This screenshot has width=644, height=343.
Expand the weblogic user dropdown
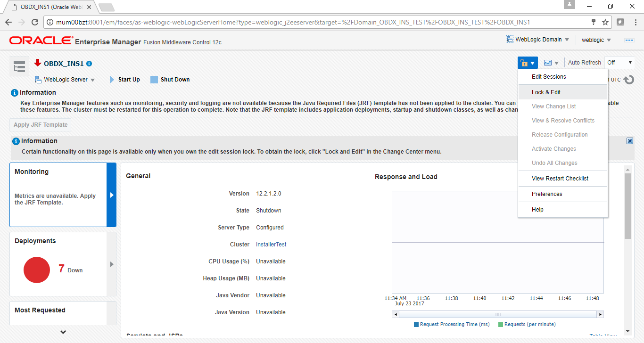609,41
